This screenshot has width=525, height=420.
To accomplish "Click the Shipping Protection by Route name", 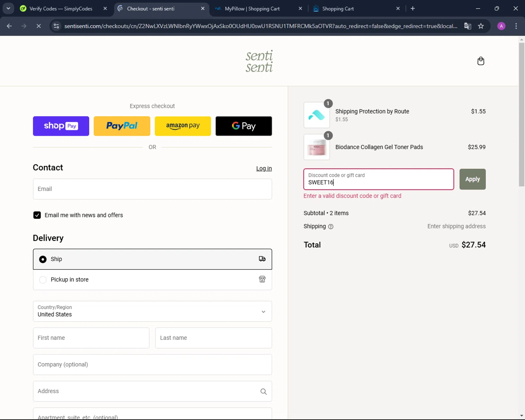I will click(372, 111).
